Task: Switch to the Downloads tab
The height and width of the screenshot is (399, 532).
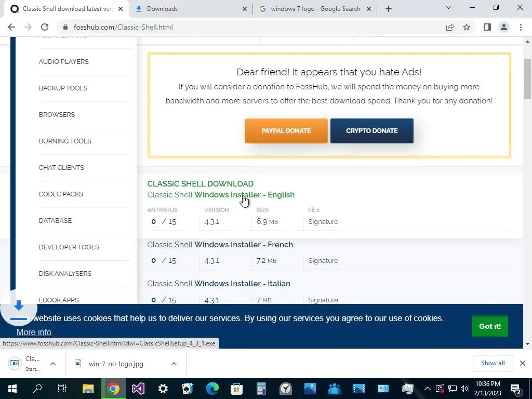Action: pyautogui.click(x=190, y=9)
